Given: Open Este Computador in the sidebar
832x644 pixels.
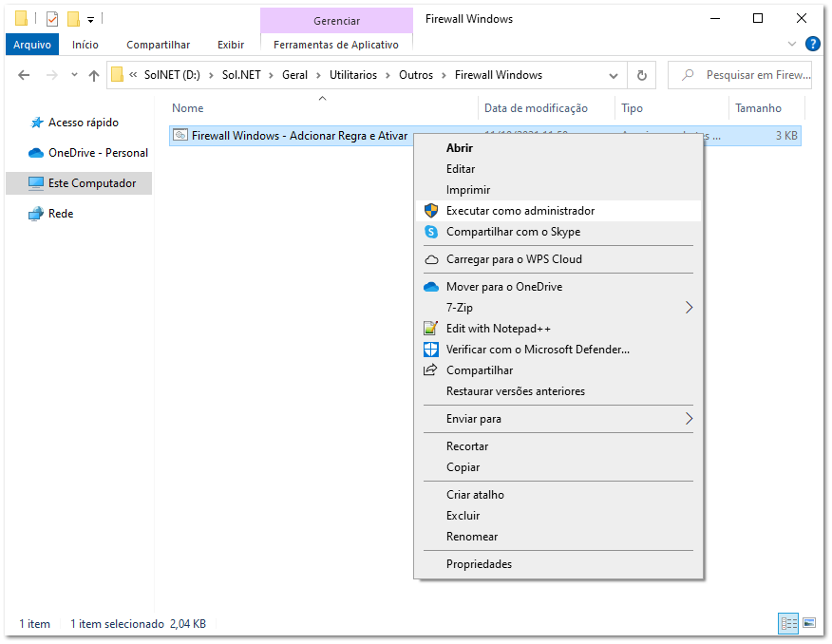Looking at the screenshot, I should [91, 183].
